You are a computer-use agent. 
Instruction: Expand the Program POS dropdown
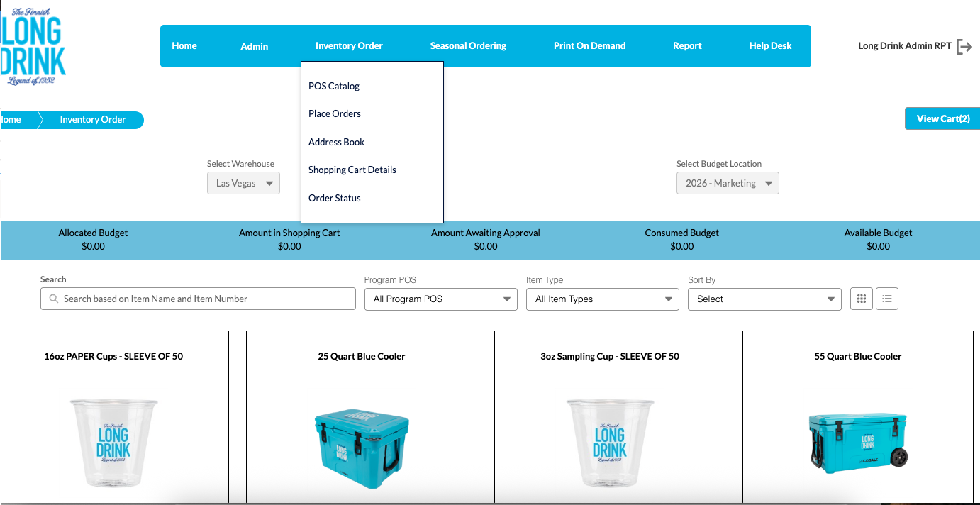pos(441,299)
